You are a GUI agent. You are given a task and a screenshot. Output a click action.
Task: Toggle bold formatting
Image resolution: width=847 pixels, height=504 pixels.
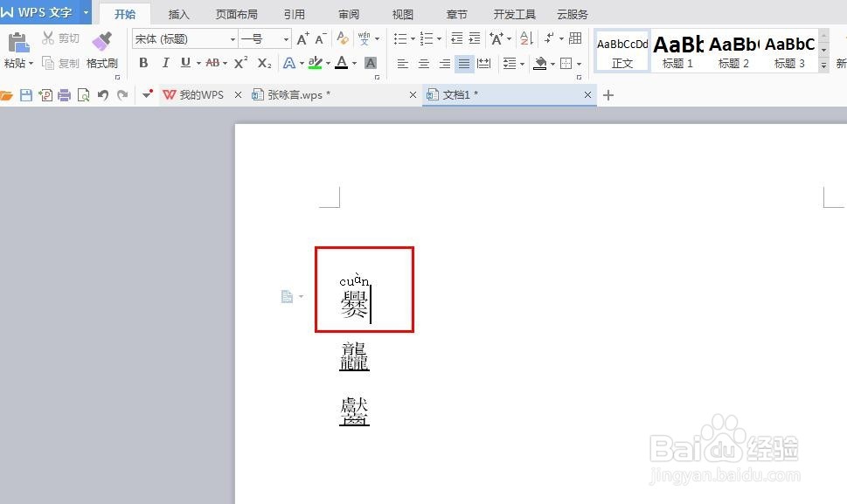tap(143, 63)
